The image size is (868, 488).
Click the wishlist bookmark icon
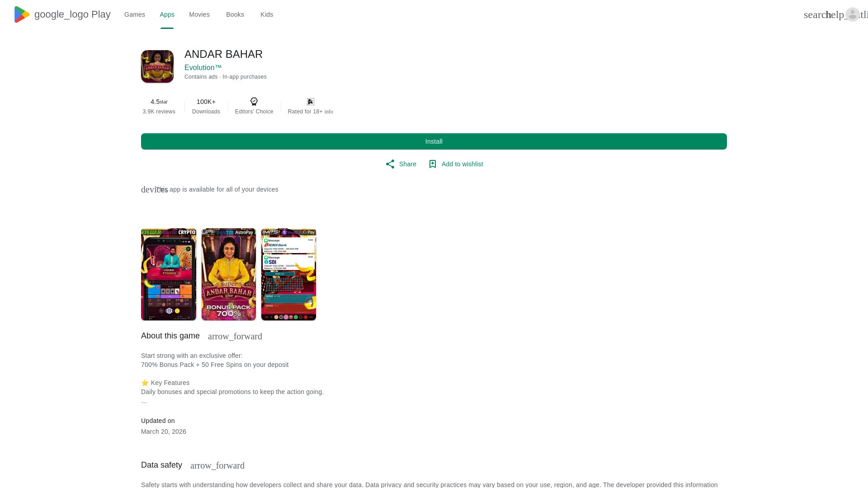[x=433, y=164]
